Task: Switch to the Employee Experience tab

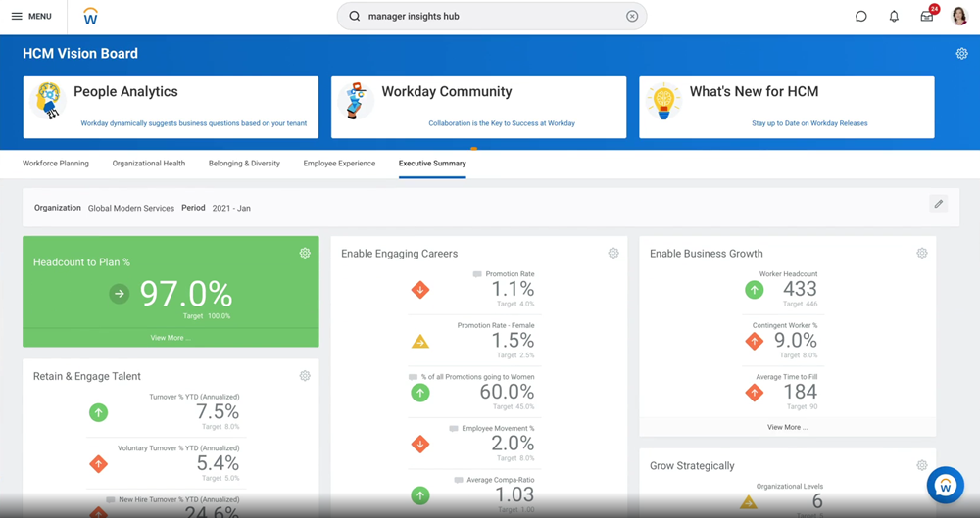Action: pyautogui.click(x=339, y=164)
